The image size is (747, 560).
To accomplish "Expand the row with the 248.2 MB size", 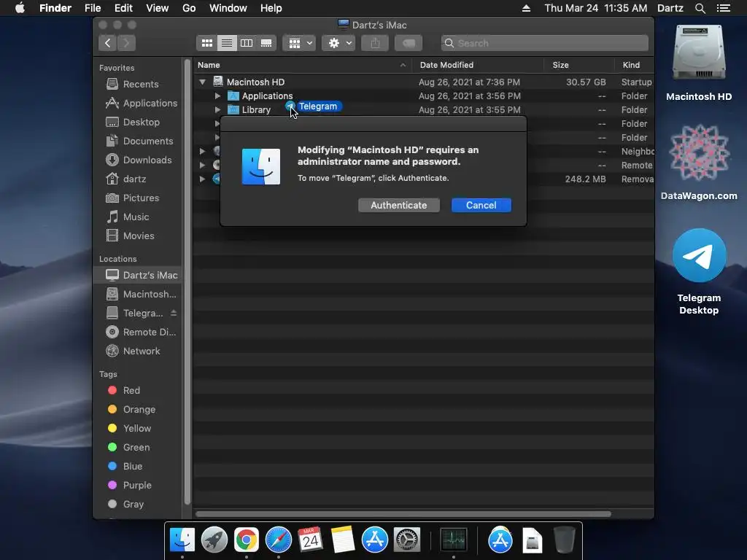I will tap(203, 179).
